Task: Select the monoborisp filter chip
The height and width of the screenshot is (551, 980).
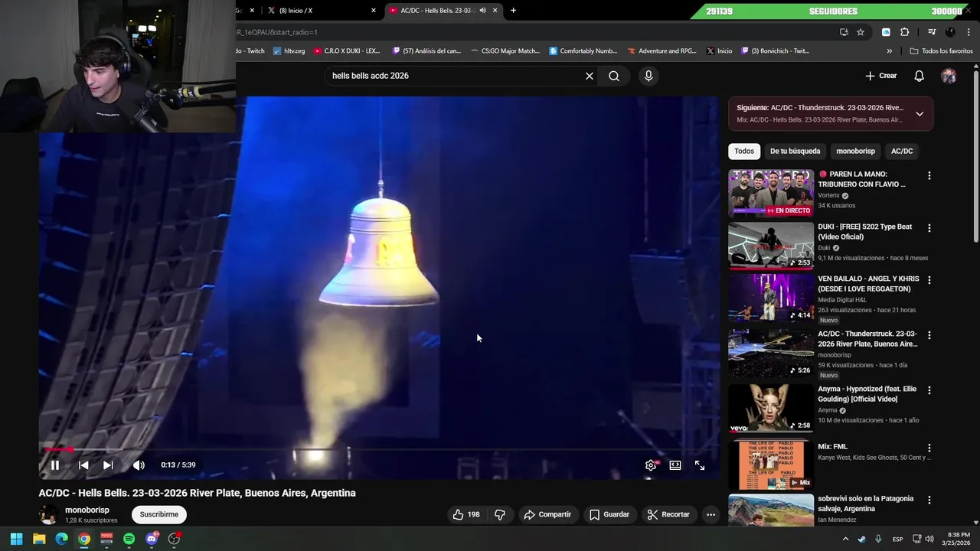Action: click(x=855, y=151)
